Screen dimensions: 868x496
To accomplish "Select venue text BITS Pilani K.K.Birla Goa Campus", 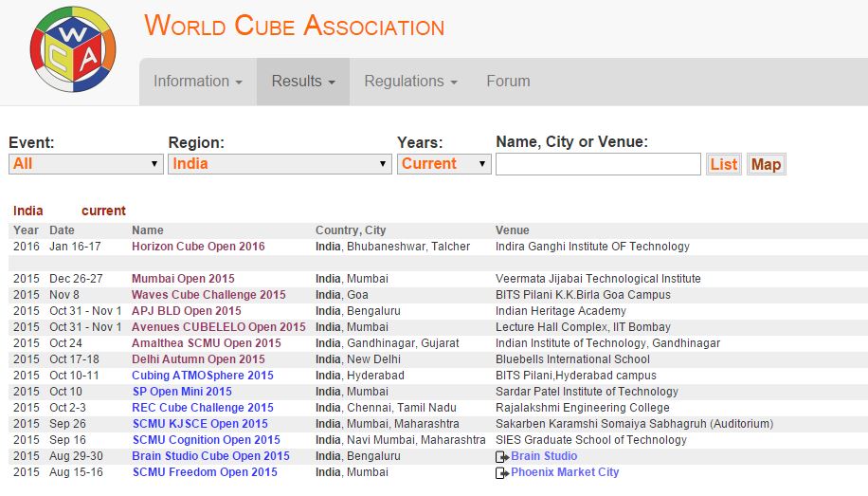I will pyautogui.click(x=583, y=295).
